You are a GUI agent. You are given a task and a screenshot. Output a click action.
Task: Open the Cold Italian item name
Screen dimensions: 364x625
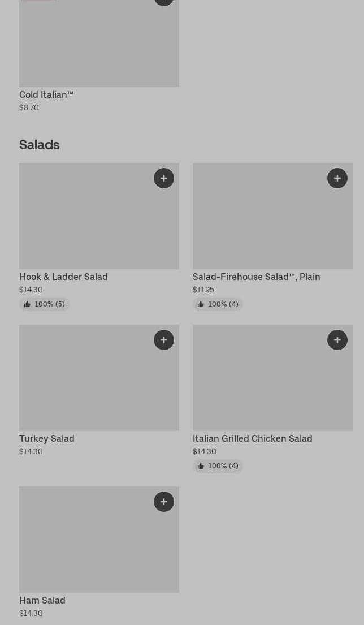[x=46, y=94]
